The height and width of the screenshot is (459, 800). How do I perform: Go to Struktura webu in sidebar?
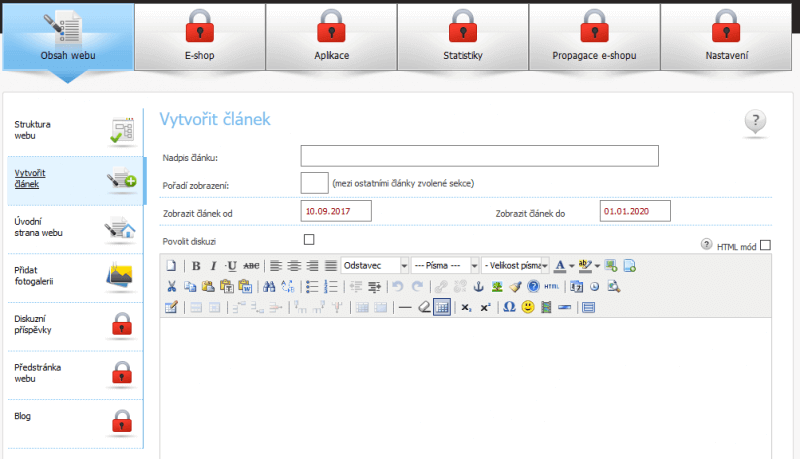pyautogui.click(x=75, y=131)
